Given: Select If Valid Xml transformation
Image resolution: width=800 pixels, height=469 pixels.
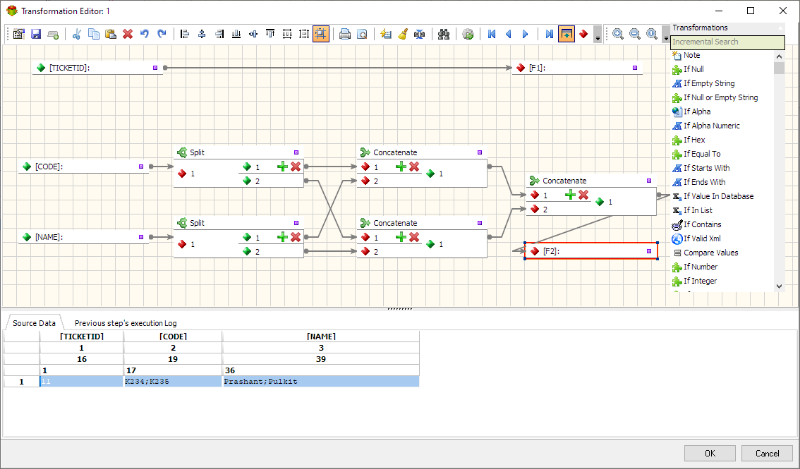Looking at the screenshot, I should pos(702,238).
